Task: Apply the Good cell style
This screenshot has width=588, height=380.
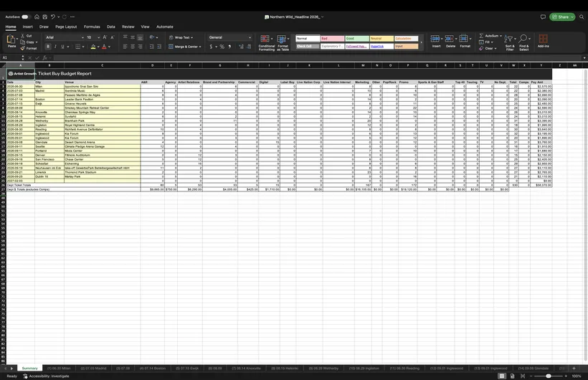Action: pyautogui.click(x=357, y=38)
